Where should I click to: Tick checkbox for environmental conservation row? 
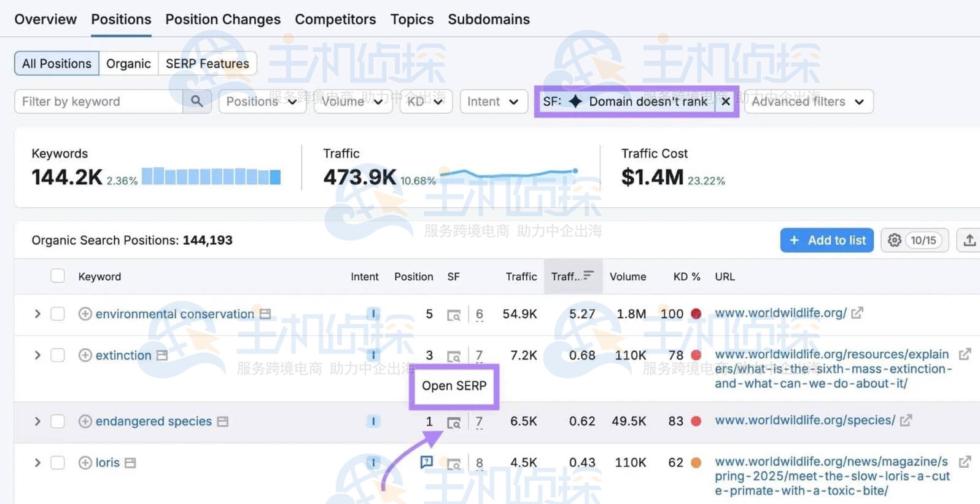pyautogui.click(x=58, y=314)
